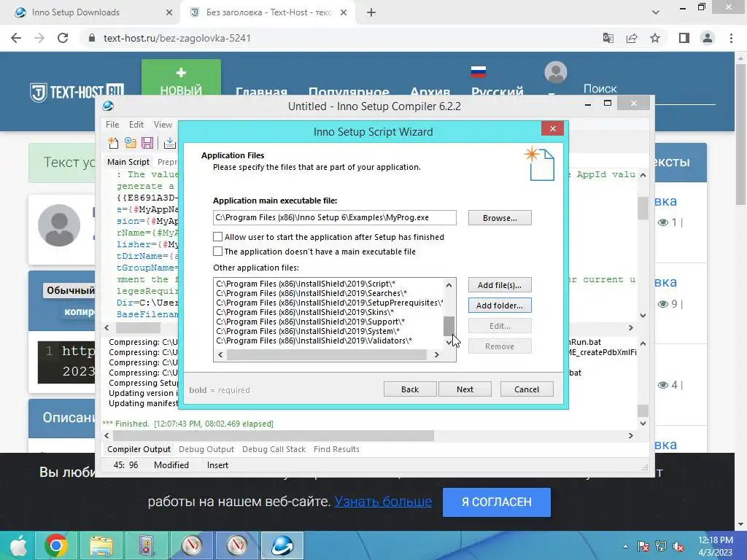
Task: Click right arrow of files list horizontal scrollbar
Action: coord(436,354)
